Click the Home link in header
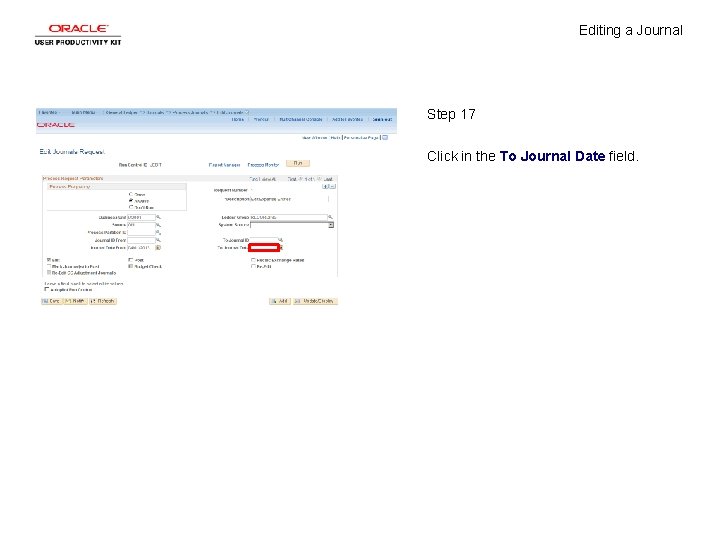Screen dimensions: 720x540 (x=237, y=119)
